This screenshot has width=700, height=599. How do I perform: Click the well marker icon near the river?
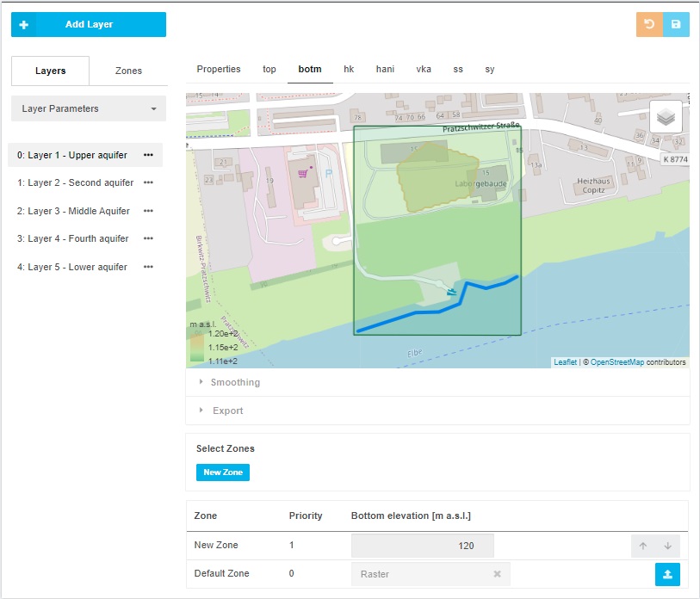(x=452, y=292)
